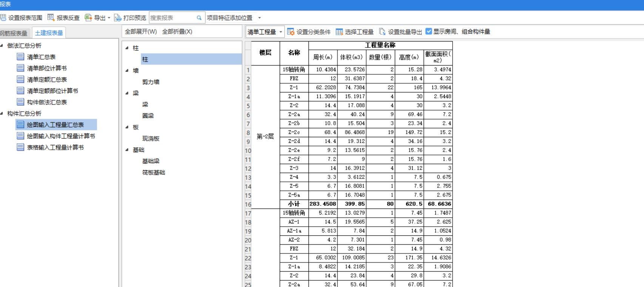Screen dimensions: 644x287
Task: Switch to the 钢筋报表量 tab
Action: click(14, 33)
